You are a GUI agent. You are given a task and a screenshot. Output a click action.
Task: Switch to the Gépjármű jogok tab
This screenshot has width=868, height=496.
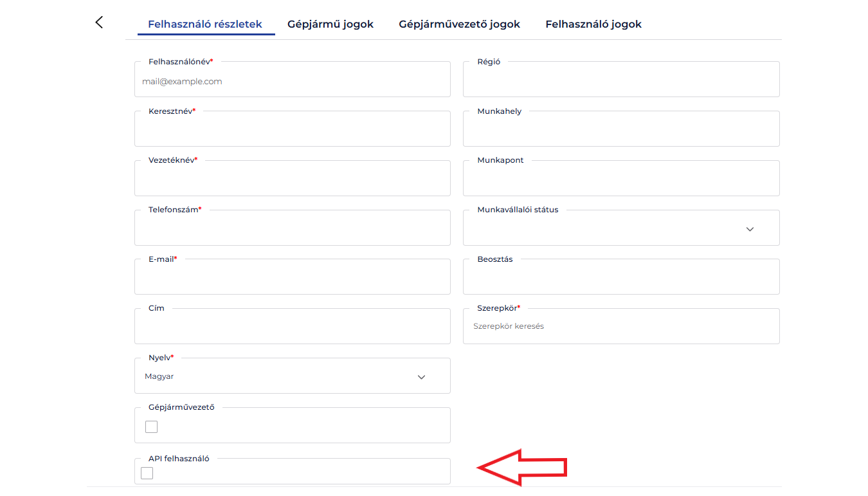[x=330, y=24]
